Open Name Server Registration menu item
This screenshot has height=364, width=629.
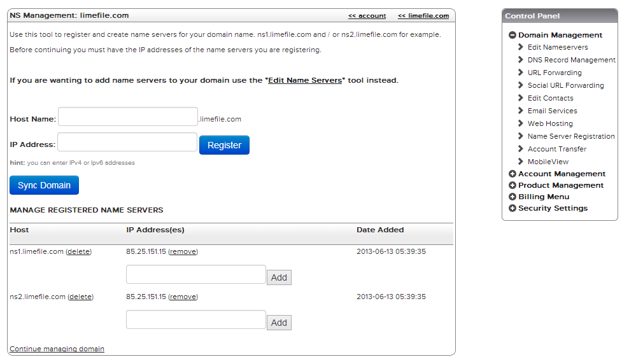(x=570, y=136)
